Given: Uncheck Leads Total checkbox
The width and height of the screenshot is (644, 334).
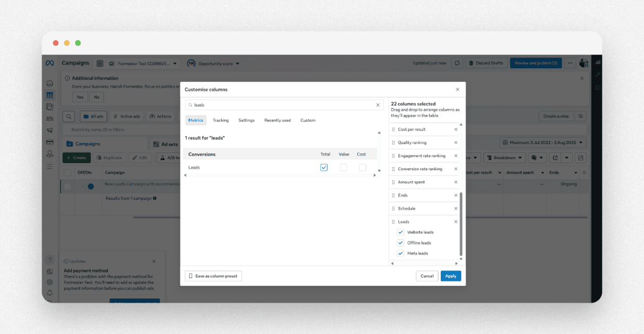Looking at the screenshot, I should click(x=324, y=168).
